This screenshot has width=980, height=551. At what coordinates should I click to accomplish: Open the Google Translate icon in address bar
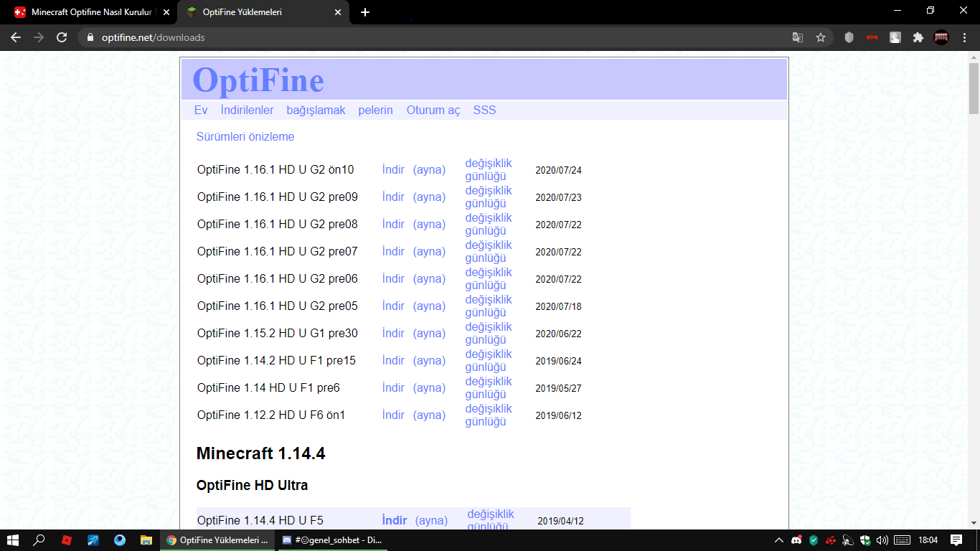798,37
